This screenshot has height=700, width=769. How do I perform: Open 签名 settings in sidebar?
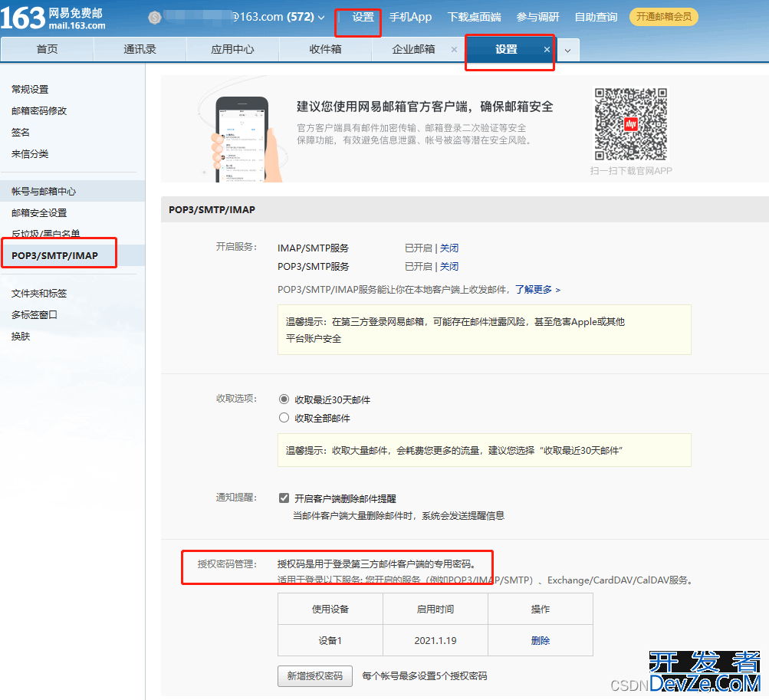[21, 133]
